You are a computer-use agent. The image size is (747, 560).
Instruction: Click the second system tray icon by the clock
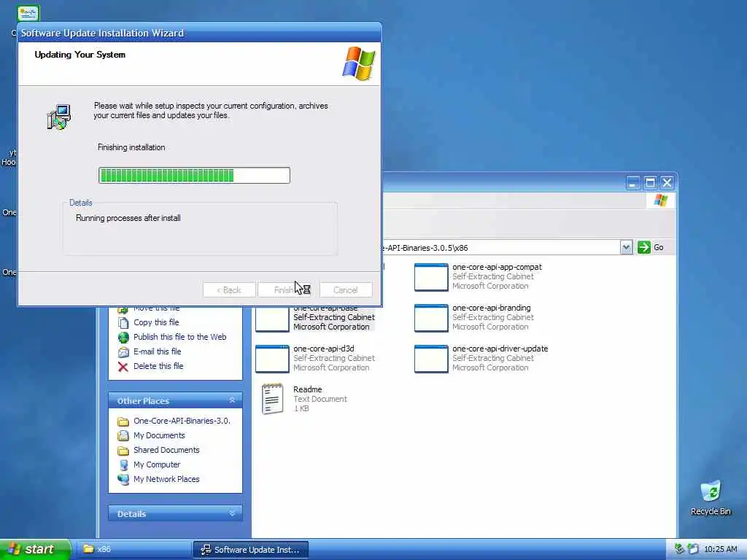[693, 549]
